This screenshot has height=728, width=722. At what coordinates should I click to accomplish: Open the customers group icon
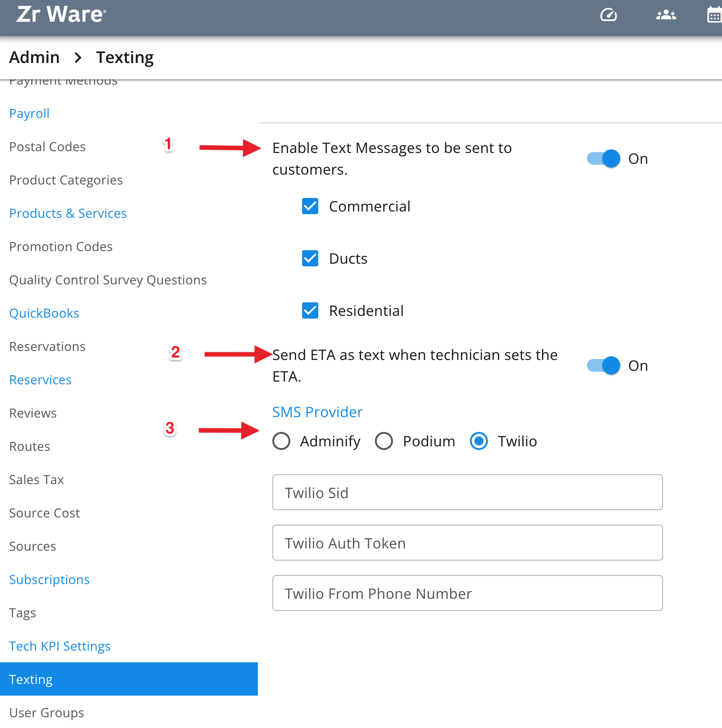[x=666, y=15]
